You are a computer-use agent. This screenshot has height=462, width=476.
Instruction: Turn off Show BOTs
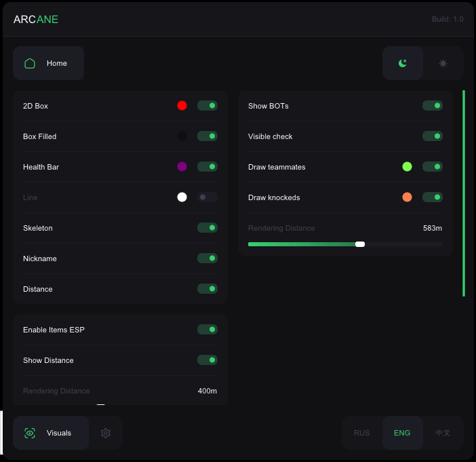coord(432,106)
